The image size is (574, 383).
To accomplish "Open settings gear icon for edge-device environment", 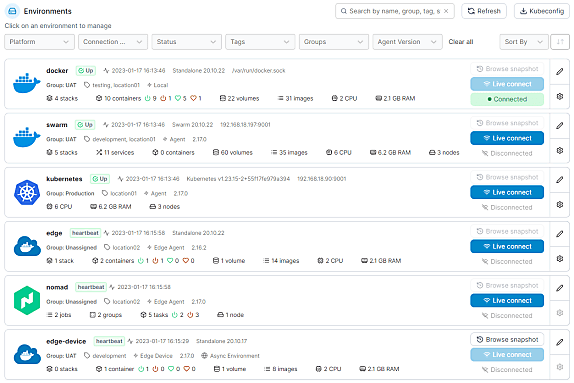I will [x=559, y=367].
